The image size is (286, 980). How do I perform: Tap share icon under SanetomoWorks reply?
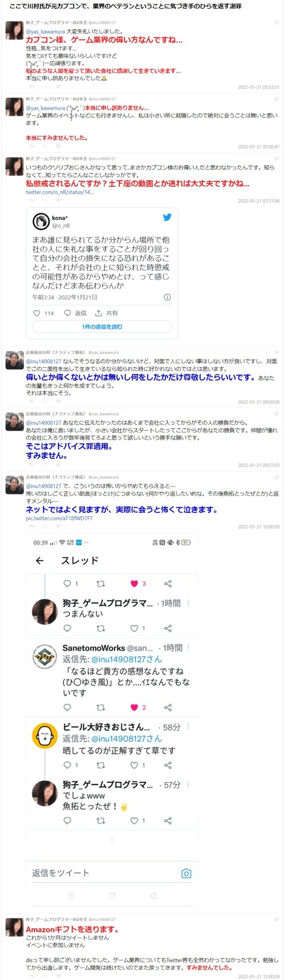point(168,707)
